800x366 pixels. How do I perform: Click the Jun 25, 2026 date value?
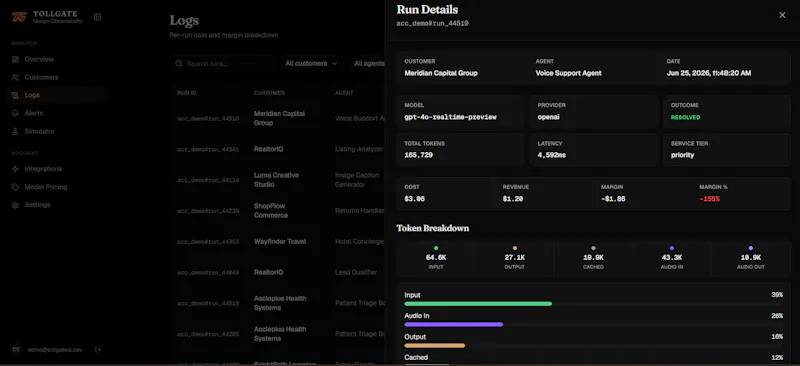click(709, 73)
